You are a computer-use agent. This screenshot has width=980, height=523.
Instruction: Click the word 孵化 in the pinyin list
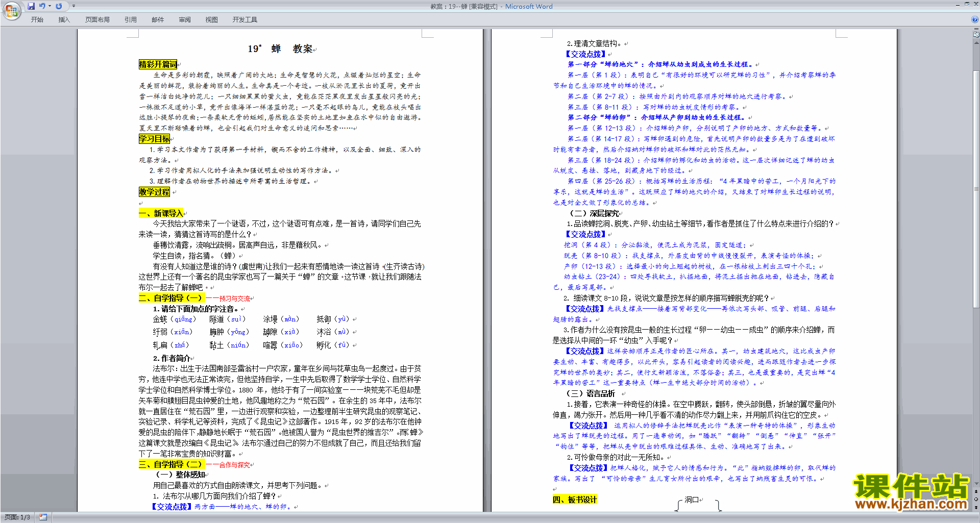pyautogui.click(x=324, y=345)
